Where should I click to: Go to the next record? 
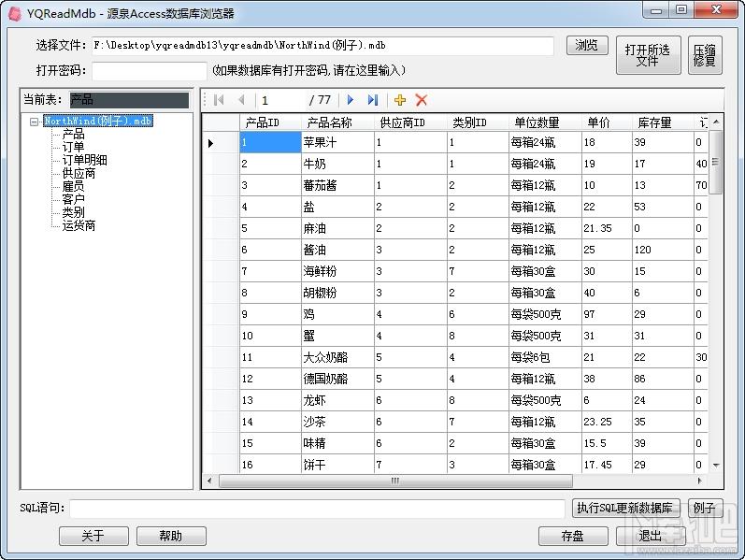point(351,100)
